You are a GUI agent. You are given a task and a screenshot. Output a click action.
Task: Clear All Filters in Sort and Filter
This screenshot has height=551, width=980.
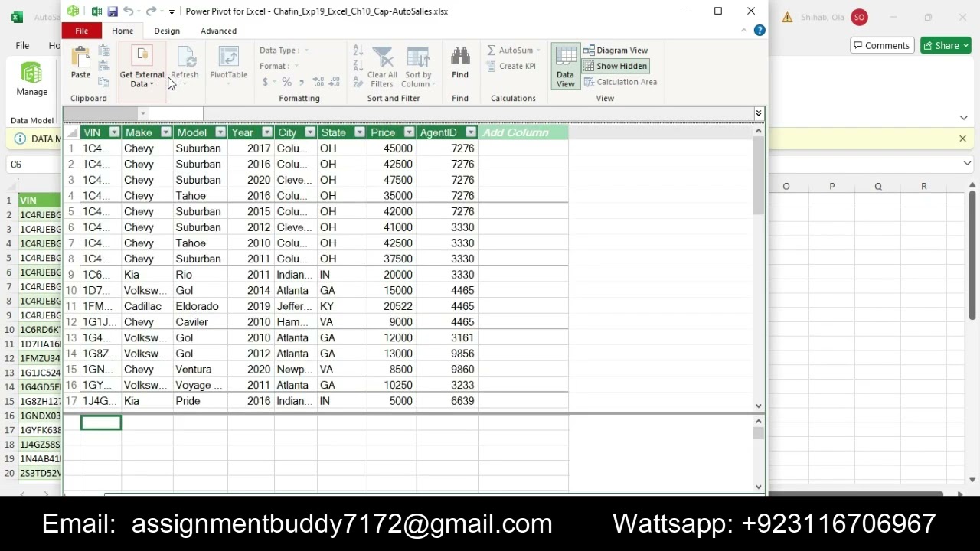(382, 67)
